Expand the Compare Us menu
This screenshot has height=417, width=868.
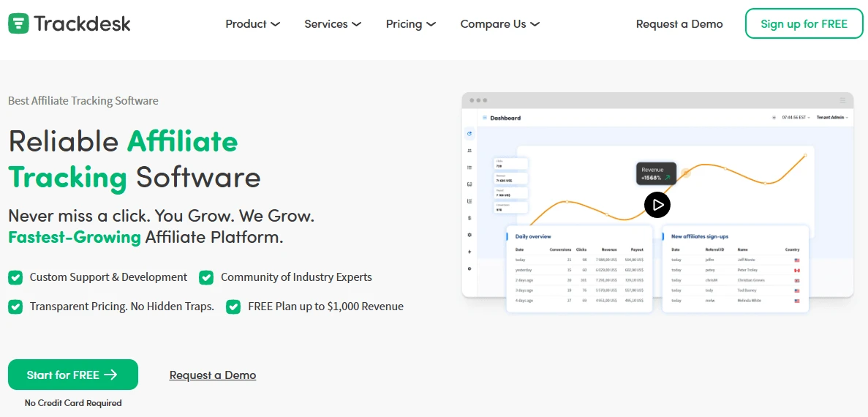500,24
